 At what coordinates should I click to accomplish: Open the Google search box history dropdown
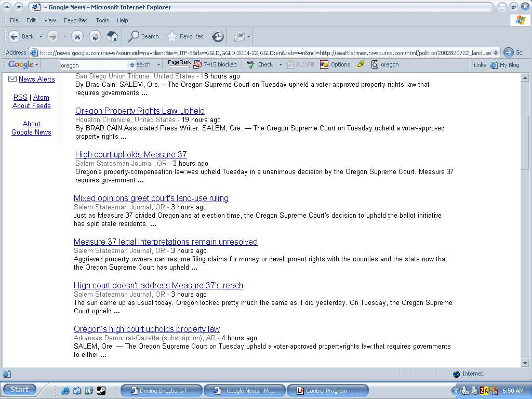tap(132, 65)
